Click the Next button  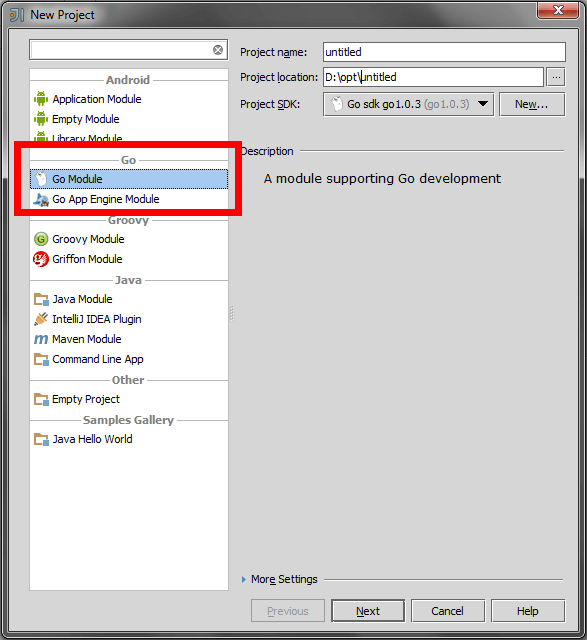368,611
